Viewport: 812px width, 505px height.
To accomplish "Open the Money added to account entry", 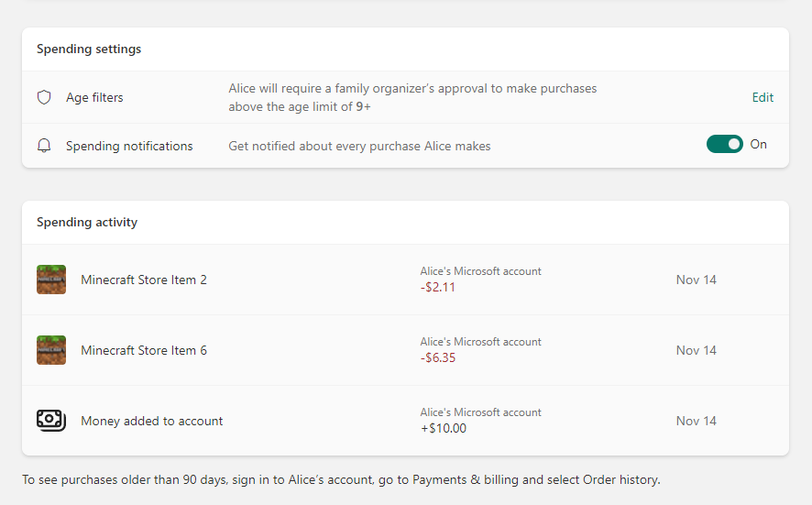I will point(152,421).
